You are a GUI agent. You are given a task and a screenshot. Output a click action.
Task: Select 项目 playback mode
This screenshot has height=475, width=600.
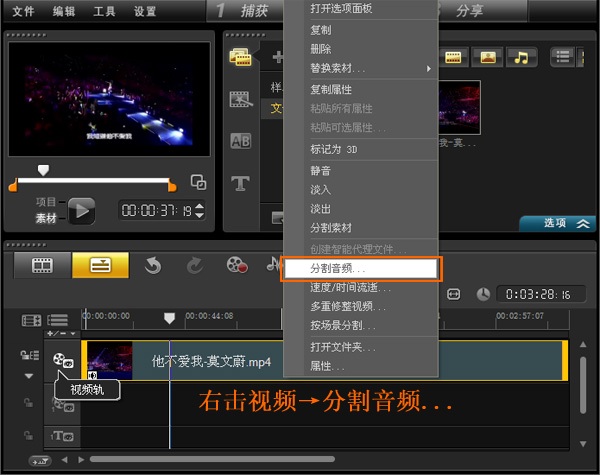click(46, 202)
